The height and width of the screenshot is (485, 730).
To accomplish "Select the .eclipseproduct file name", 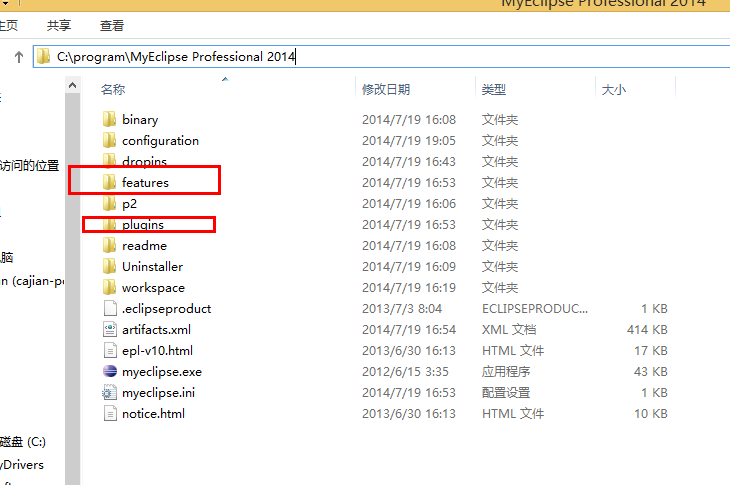I will [166, 309].
